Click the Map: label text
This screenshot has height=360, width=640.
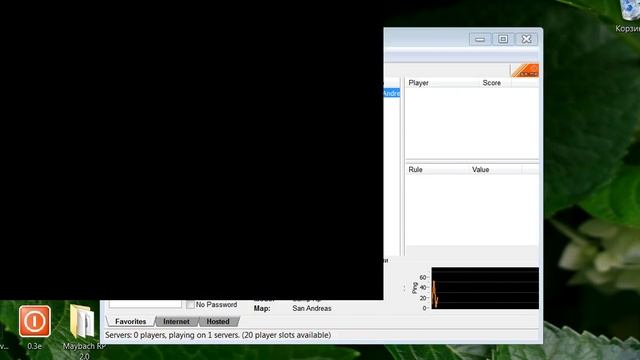(262, 309)
